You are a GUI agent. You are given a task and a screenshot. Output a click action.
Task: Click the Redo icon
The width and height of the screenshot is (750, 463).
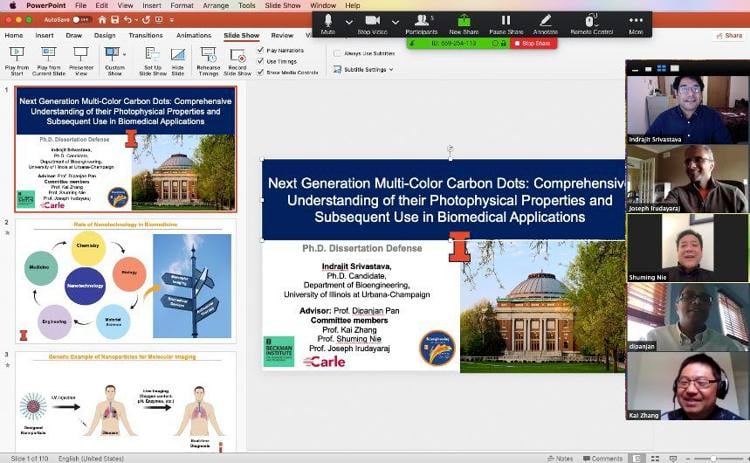click(146, 20)
